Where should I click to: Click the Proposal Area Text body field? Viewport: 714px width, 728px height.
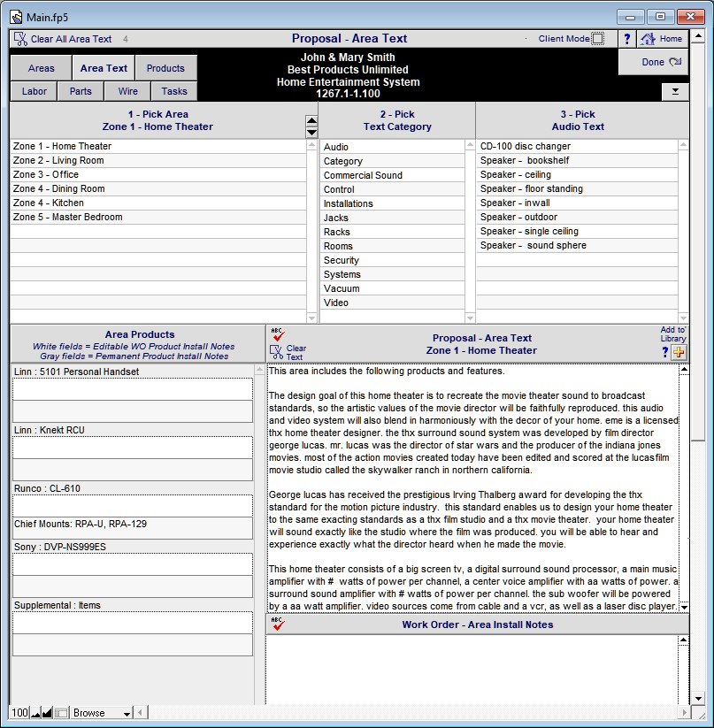click(x=472, y=488)
